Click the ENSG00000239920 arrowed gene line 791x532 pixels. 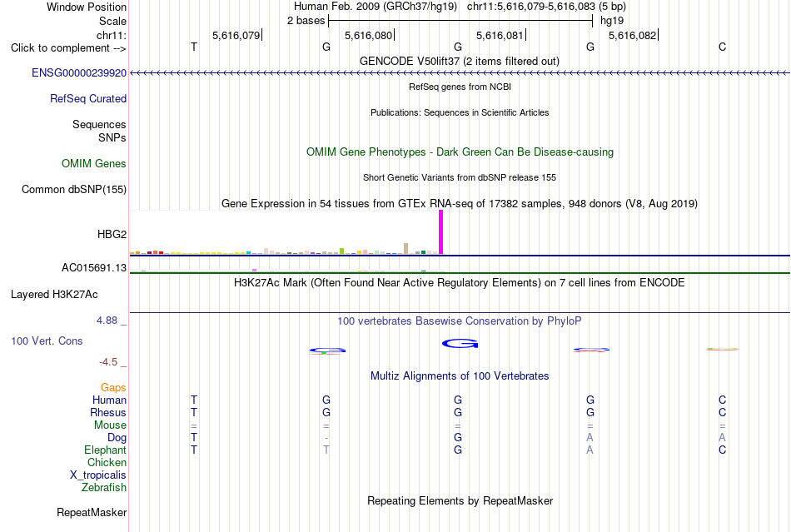click(x=460, y=73)
